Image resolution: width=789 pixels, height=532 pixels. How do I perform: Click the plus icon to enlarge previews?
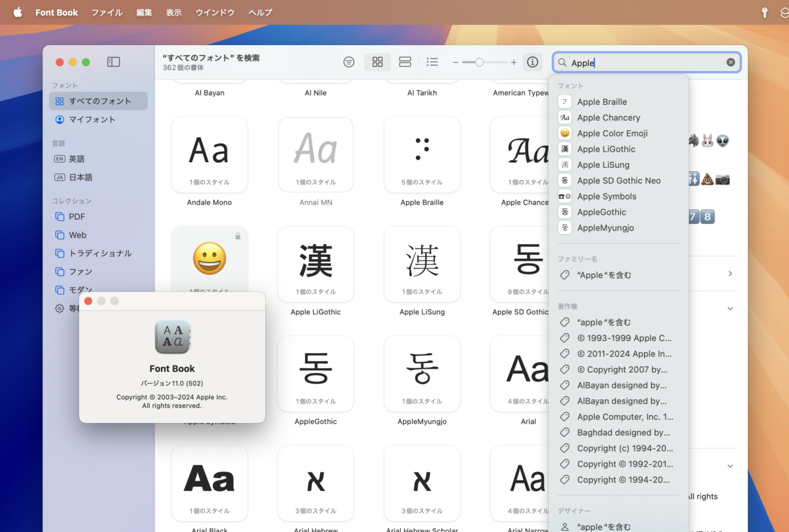tap(513, 62)
